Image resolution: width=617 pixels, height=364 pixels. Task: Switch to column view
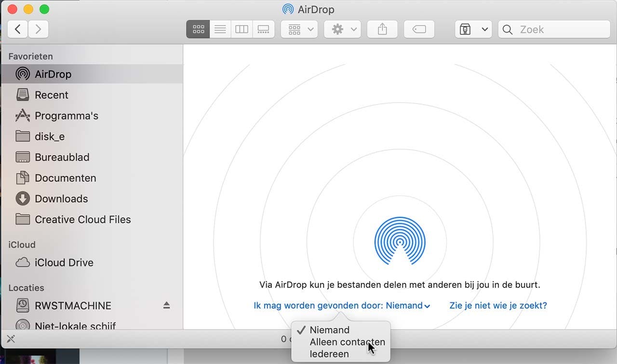click(x=241, y=29)
